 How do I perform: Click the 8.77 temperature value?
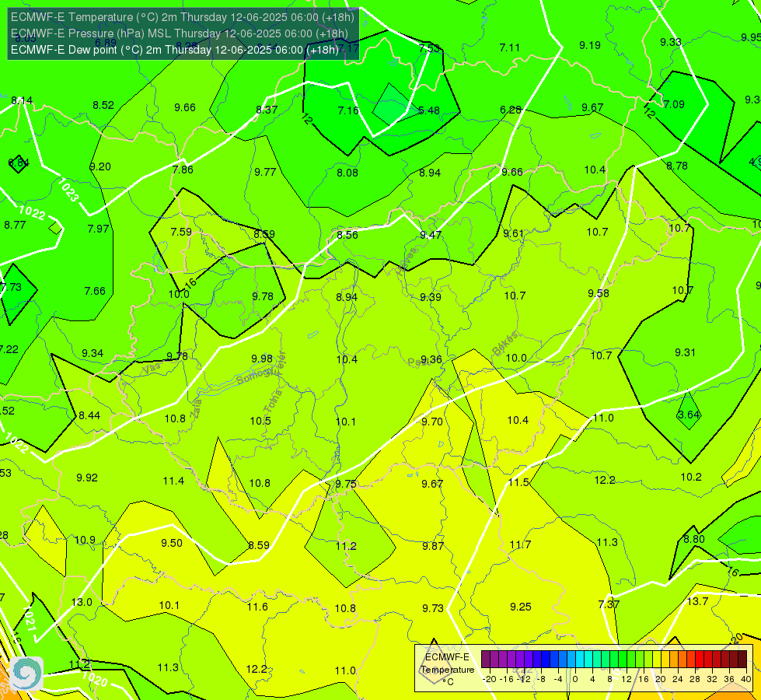[x=15, y=225]
